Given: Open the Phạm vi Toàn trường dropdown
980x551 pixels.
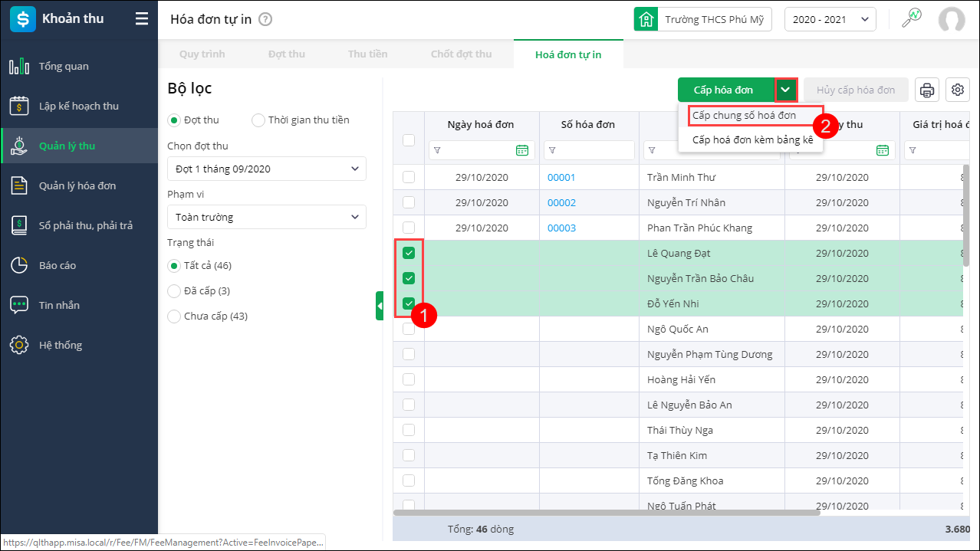Looking at the screenshot, I should (267, 217).
